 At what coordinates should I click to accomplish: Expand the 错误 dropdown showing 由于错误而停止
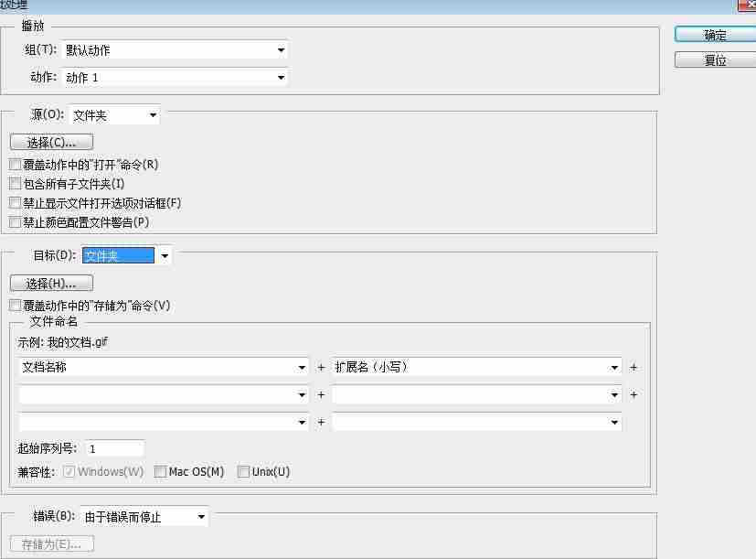point(144,517)
